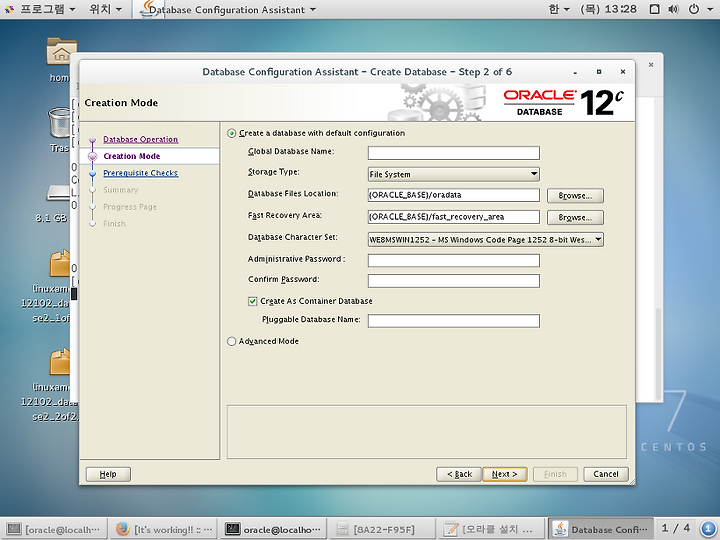Open the Database Character Set dropdown
Screen dimensions: 720x540
coord(485,239)
